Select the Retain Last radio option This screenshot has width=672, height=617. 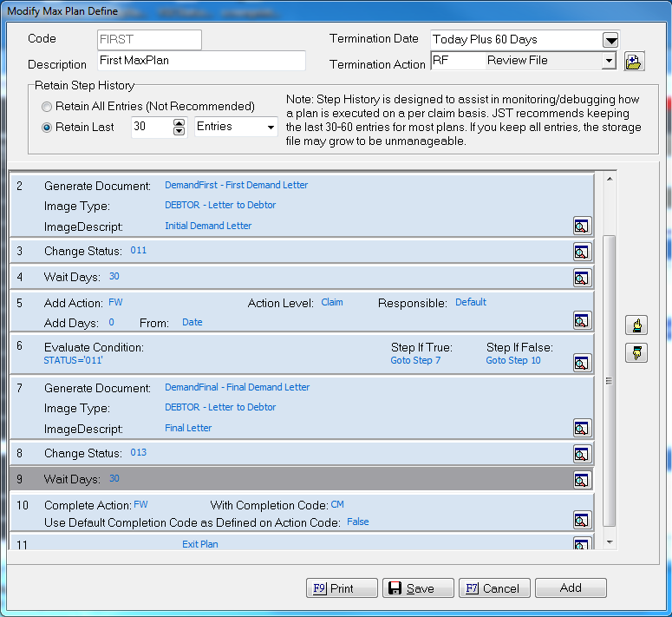48,128
